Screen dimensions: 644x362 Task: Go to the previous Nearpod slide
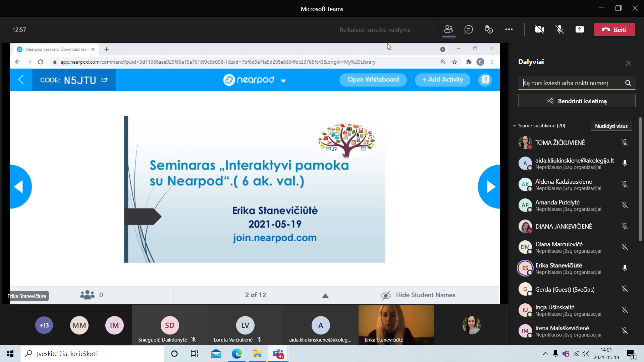click(x=21, y=187)
